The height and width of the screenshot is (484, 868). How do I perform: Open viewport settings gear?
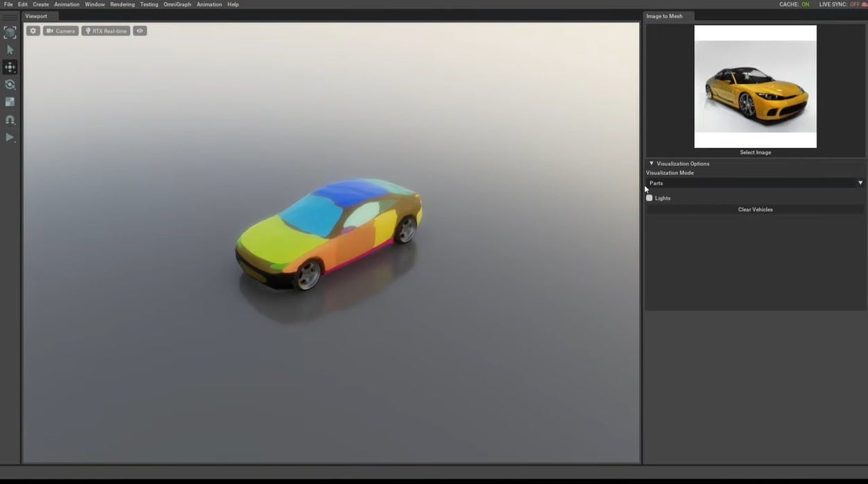point(33,31)
